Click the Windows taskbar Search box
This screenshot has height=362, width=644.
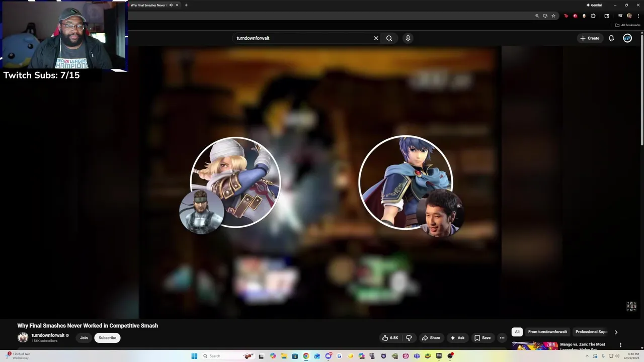tap(227, 356)
